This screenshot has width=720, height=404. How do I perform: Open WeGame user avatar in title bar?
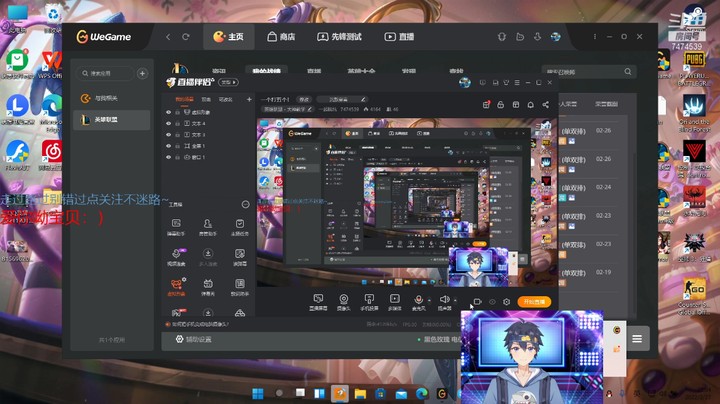pos(556,37)
